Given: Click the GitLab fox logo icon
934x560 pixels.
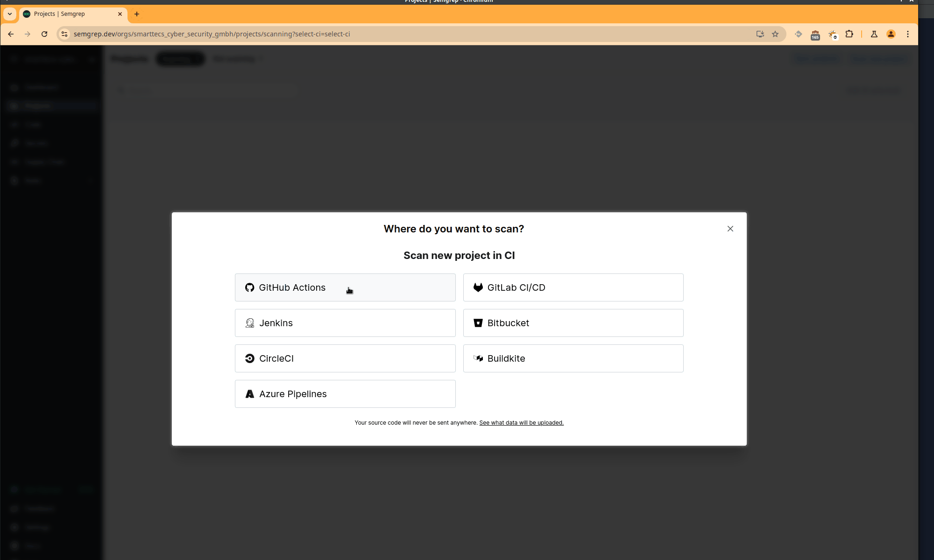Looking at the screenshot, I should click(478, 287).
